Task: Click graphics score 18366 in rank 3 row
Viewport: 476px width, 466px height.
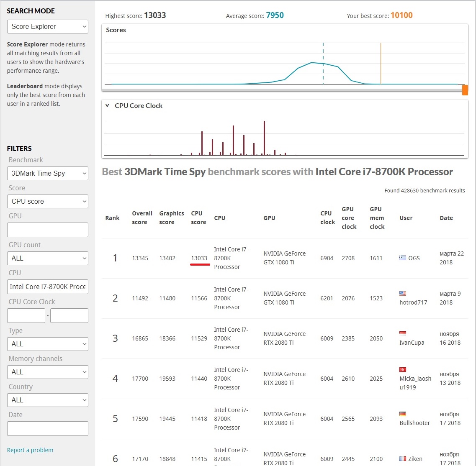Action: pos(167,338)
